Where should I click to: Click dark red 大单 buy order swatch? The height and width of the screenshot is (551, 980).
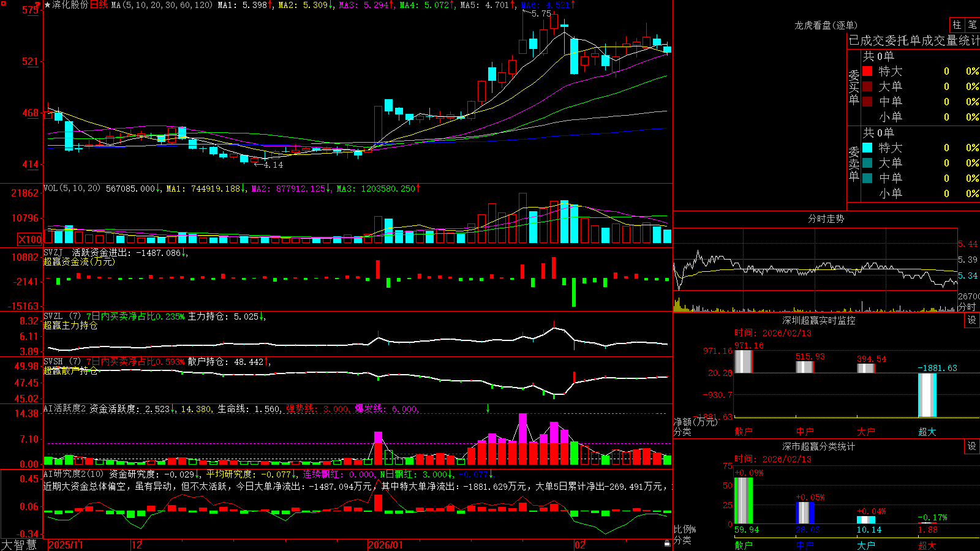pos(867,86)
